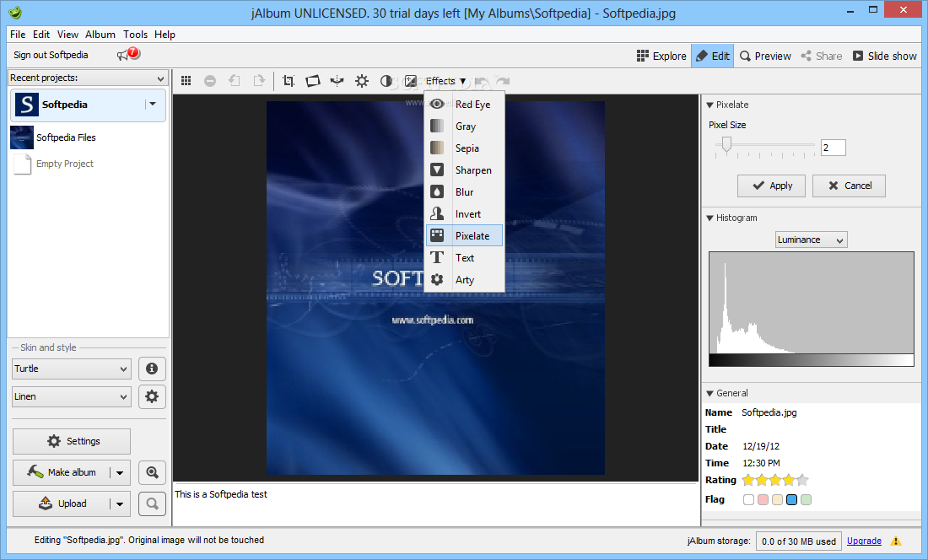Screen dimensions: 928x560
Task: Click the Sharpen effect icon
Action: (x=437, y=170)
